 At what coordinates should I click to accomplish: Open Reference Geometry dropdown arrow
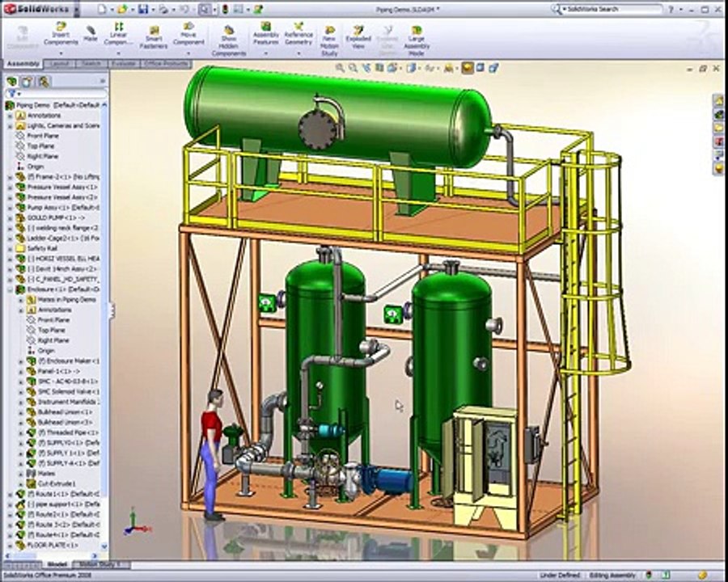[x=298, y=53]
